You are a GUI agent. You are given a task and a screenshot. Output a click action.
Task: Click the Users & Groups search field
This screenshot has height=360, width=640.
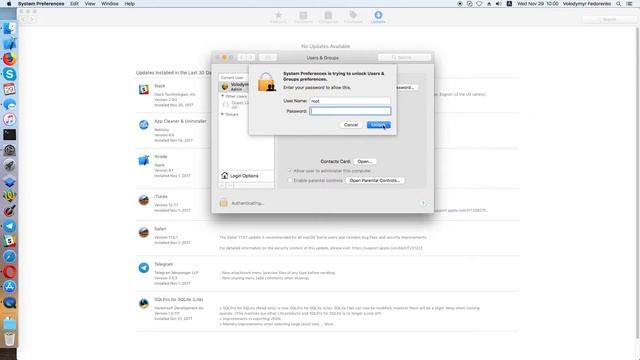[404, 58]
